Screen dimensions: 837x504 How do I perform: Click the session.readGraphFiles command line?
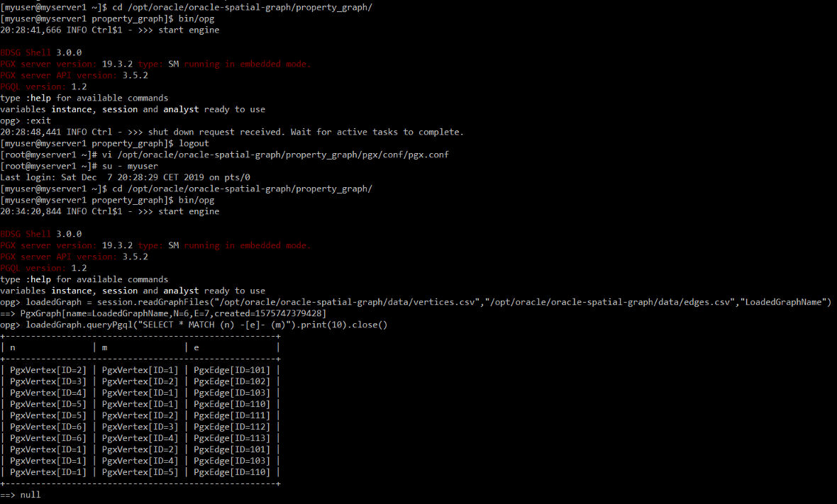point(416,302)
